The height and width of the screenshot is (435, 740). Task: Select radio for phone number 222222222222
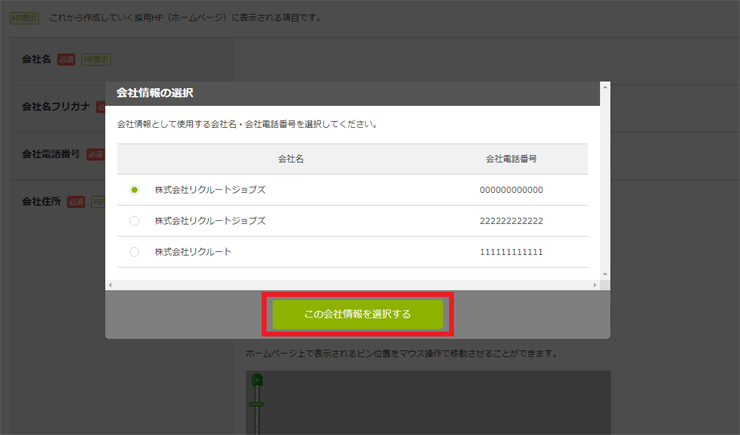click(x=135, y=221)
